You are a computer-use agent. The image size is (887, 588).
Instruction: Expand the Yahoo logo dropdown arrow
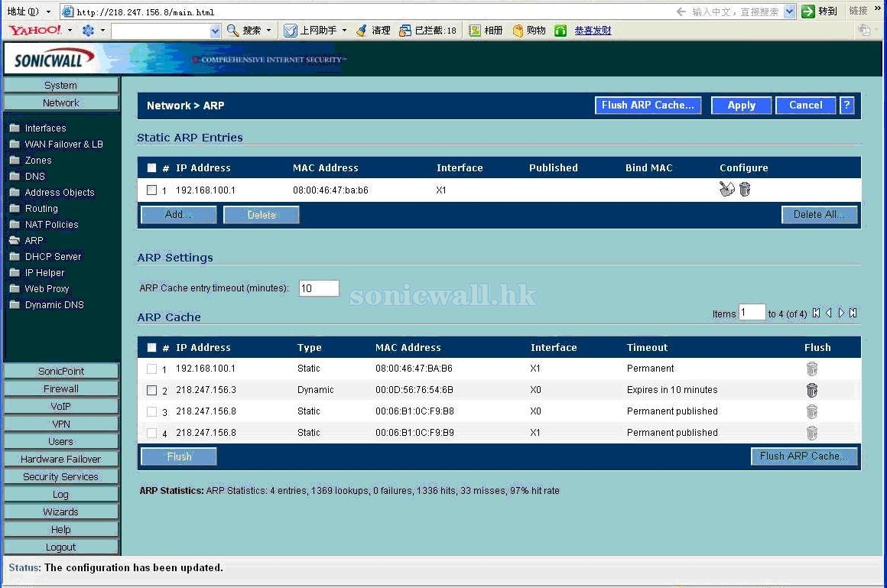pos(70,31)
